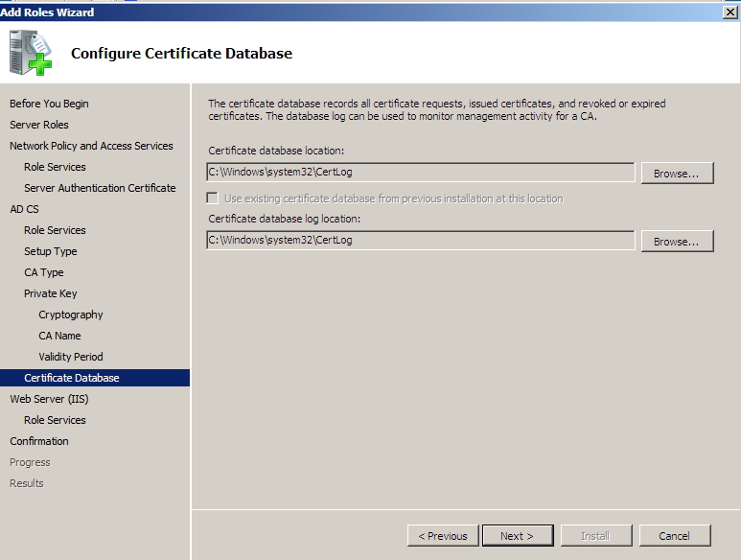
Task: Select Server Roles in the sidebar
Action: (x=39, y=125)
